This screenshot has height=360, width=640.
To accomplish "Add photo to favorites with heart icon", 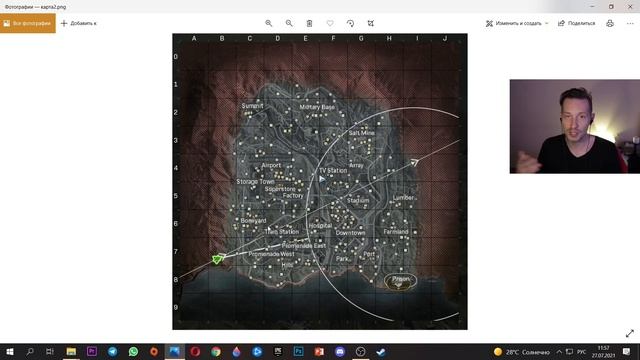I will pyautogui.click(x=330, y=23).
